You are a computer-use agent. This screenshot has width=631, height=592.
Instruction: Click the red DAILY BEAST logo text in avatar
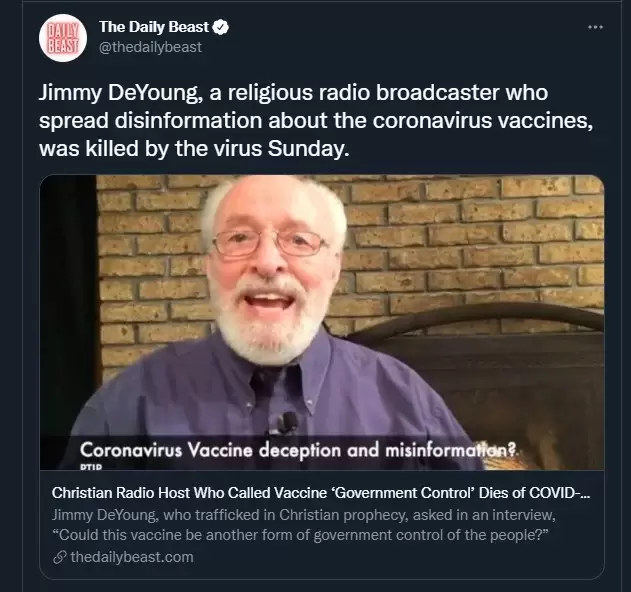click(63, 38)
